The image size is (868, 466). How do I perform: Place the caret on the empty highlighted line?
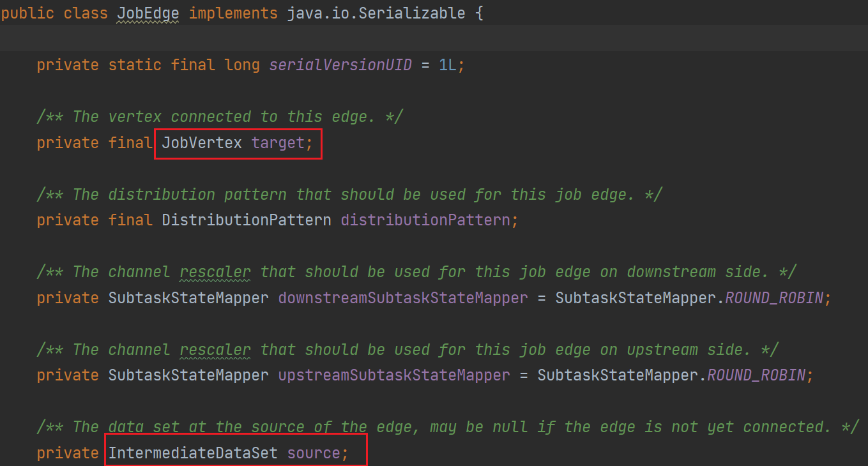coord(434,38)
